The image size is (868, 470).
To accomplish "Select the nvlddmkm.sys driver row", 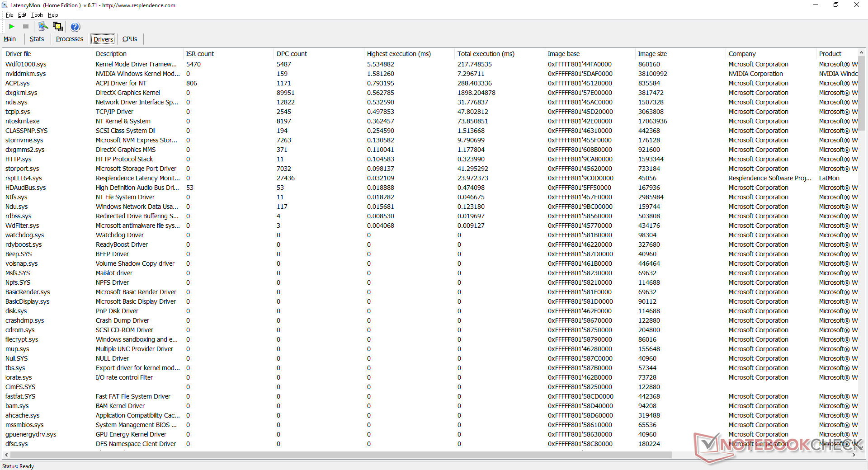I will 430,74.
